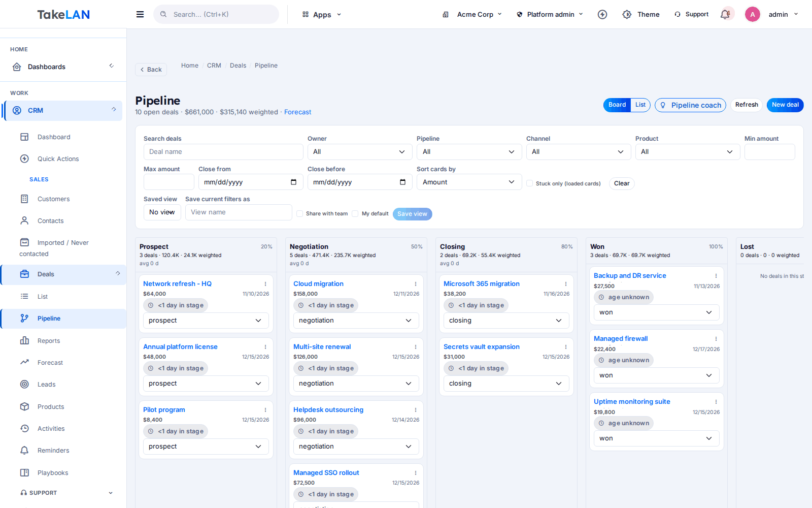This screenshot has height=508, width=812.
Task: Open the Owner filter dropdown
Action: coord(360,152)
